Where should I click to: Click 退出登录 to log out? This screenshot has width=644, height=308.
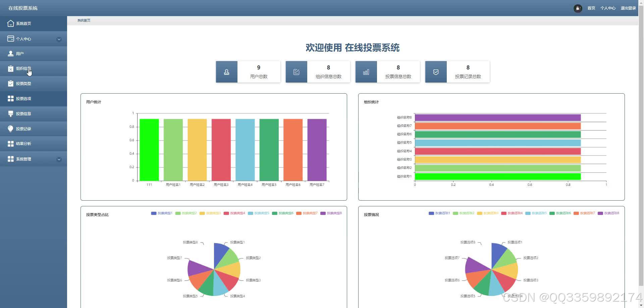click(628, 8)
